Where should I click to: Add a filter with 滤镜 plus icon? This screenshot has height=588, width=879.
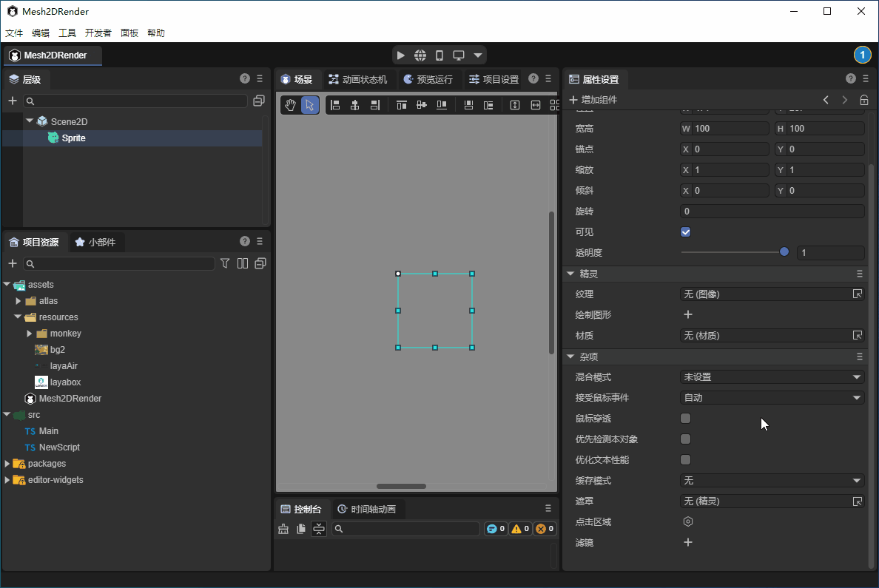click(687, 542)
